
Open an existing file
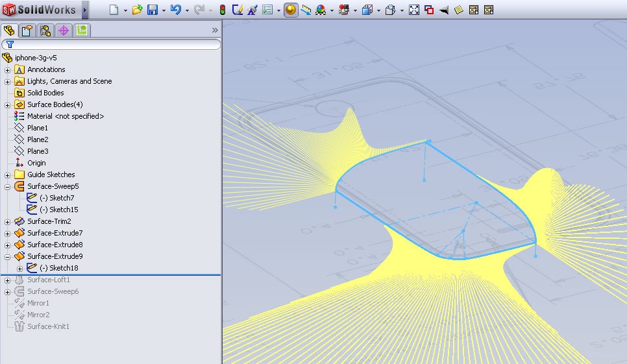[137, 10]
